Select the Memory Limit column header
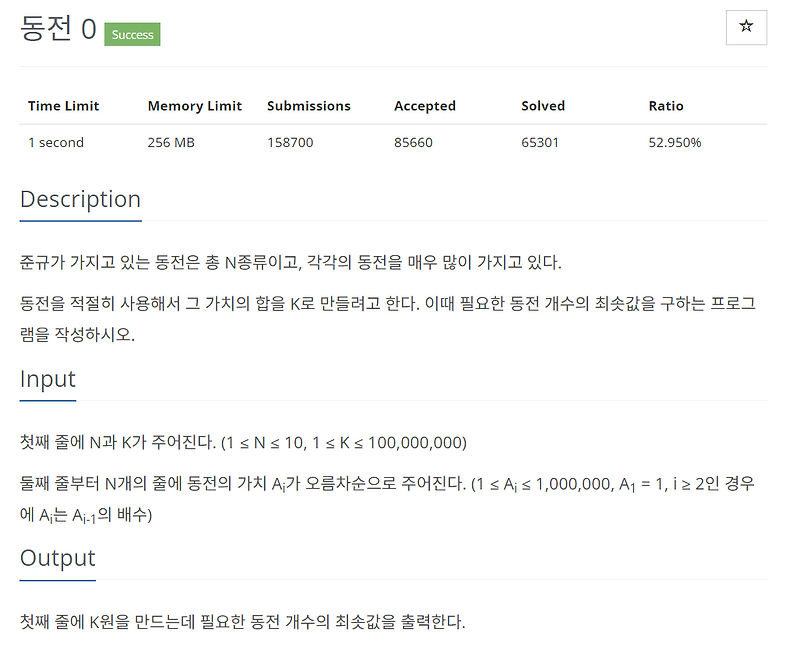 (x=194, y=106)
